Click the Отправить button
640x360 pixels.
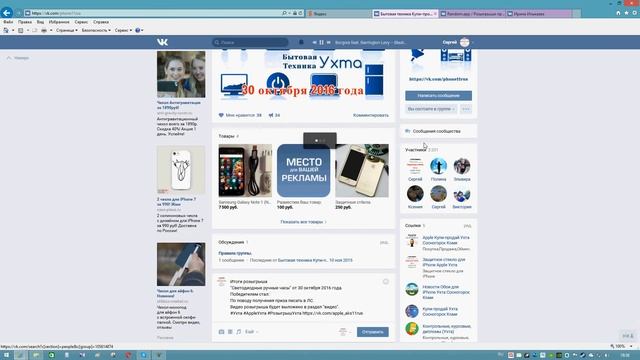[x=373, y=332]
